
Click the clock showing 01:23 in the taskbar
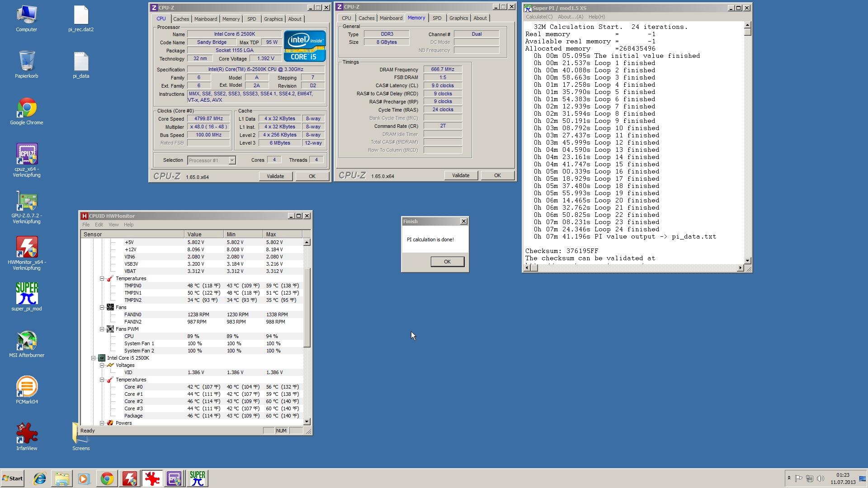843,475
